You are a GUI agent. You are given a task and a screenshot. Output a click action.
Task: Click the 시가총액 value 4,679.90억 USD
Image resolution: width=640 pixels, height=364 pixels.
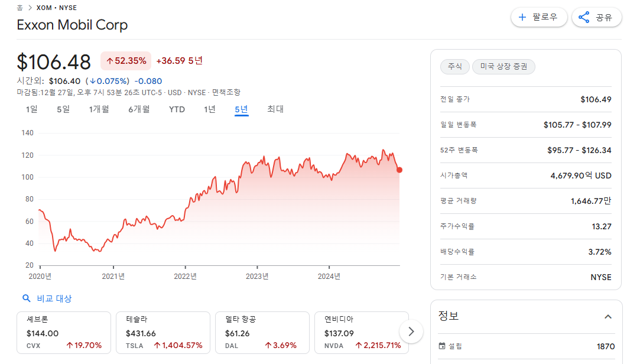(x=581, y=175)
